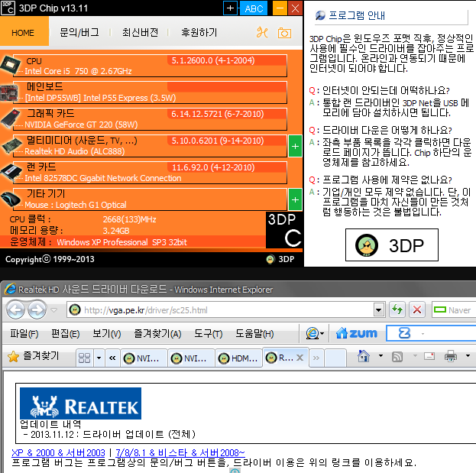This screenshot has width=476, height=473.
Task: Open the Realtek HD Audio (ALC888) row
Action: [x=150, y=146]
